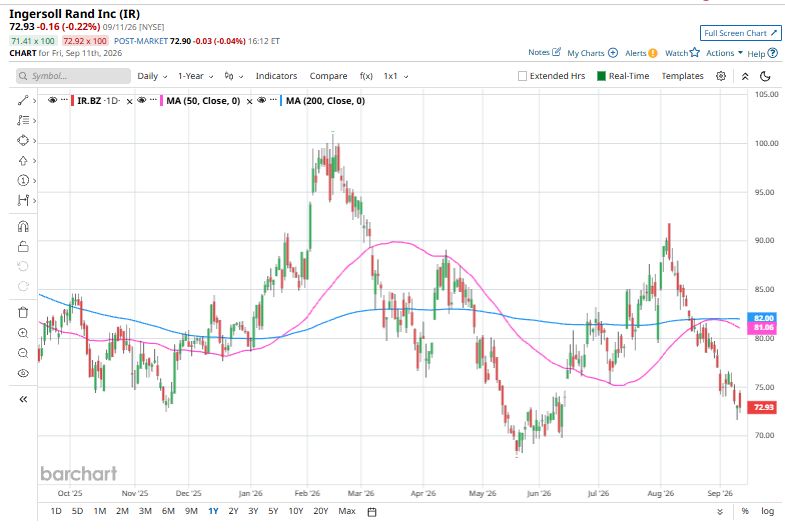Select the 6M time range tab
The image size is (785, 532).
[x=168, y=511]
